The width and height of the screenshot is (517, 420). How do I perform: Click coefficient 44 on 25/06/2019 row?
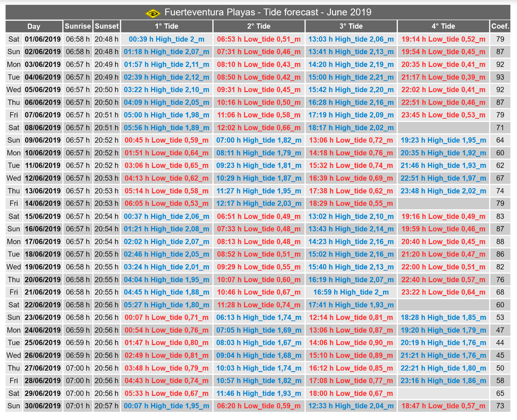pyautogui.click(x=500, y=343)
